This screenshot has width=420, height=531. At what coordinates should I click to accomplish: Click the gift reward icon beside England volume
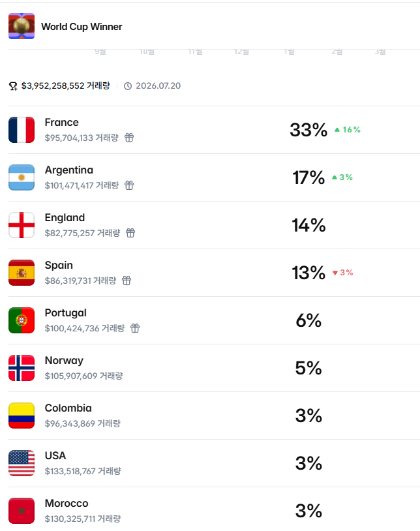(130, 233)
